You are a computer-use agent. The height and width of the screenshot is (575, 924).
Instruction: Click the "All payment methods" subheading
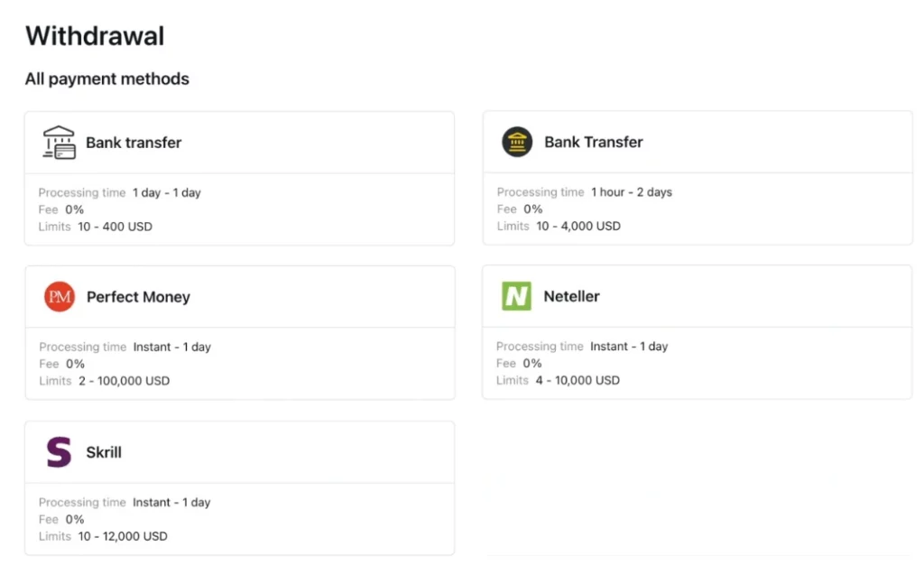pos(107,79)
